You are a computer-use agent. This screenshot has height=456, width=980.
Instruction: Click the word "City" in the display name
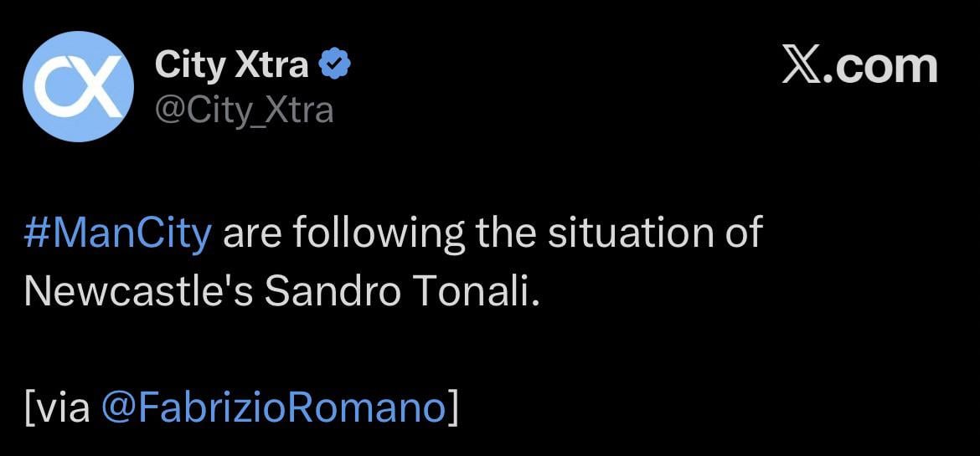[x=188, y=65]
